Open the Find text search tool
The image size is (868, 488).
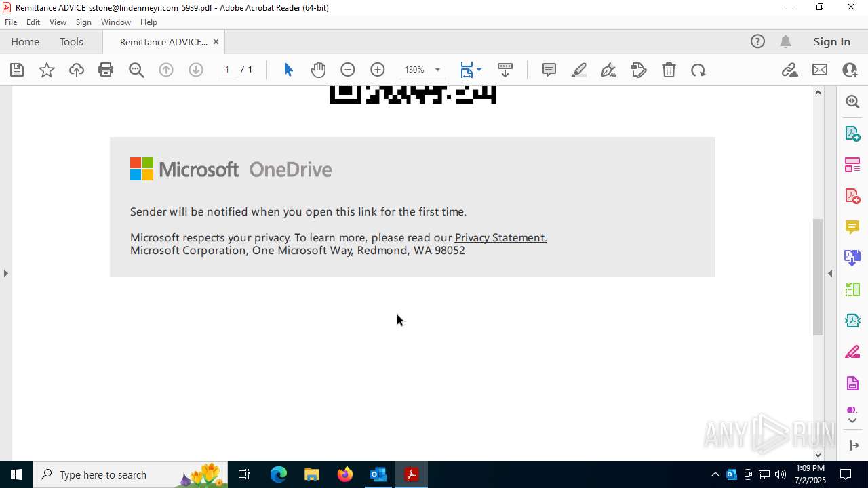pos(136,70)
